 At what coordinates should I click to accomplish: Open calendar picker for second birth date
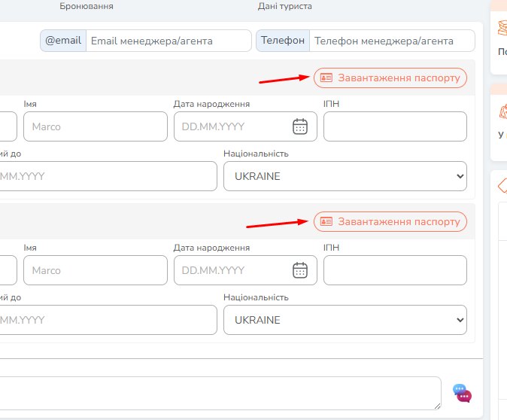click(x=300, y=270)
